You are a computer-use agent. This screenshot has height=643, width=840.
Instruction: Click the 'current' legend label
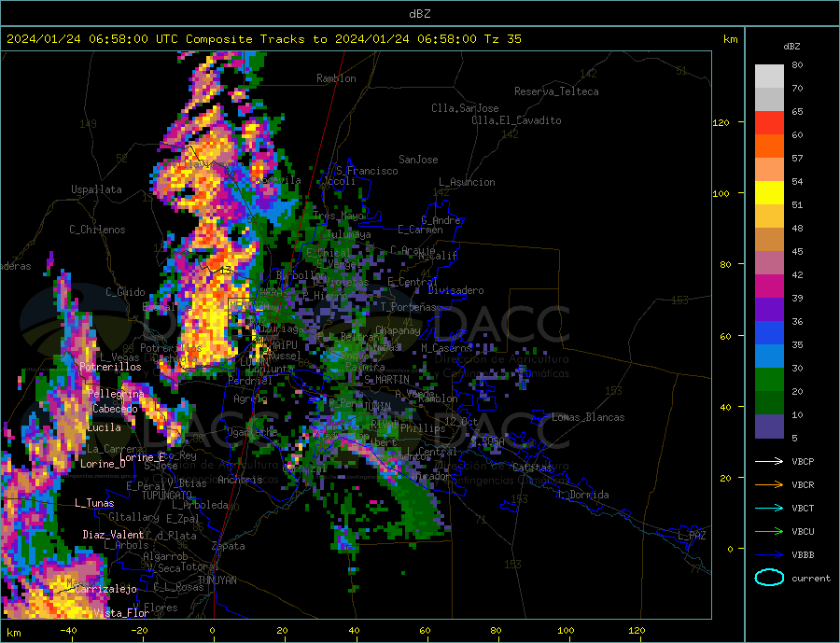pos(811,579)
